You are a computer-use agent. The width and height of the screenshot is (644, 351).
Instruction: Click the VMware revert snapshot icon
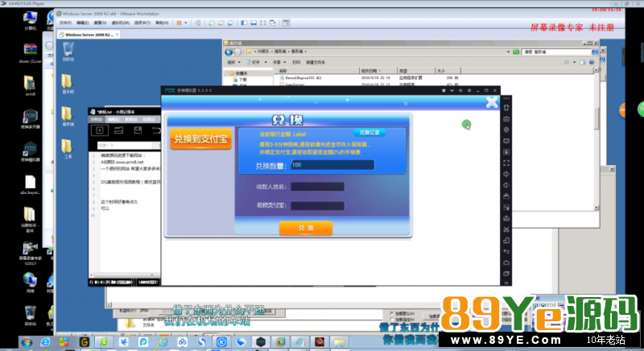(221, 23)
